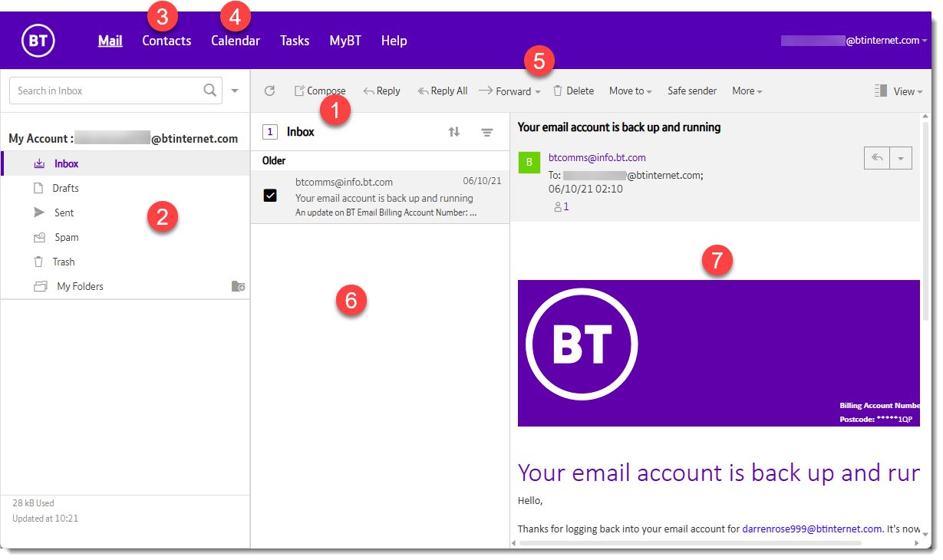The width and height of the screenshot is (943, 560).
Task: Click the Updated at 10:21 text
Action: click(45, 519)
